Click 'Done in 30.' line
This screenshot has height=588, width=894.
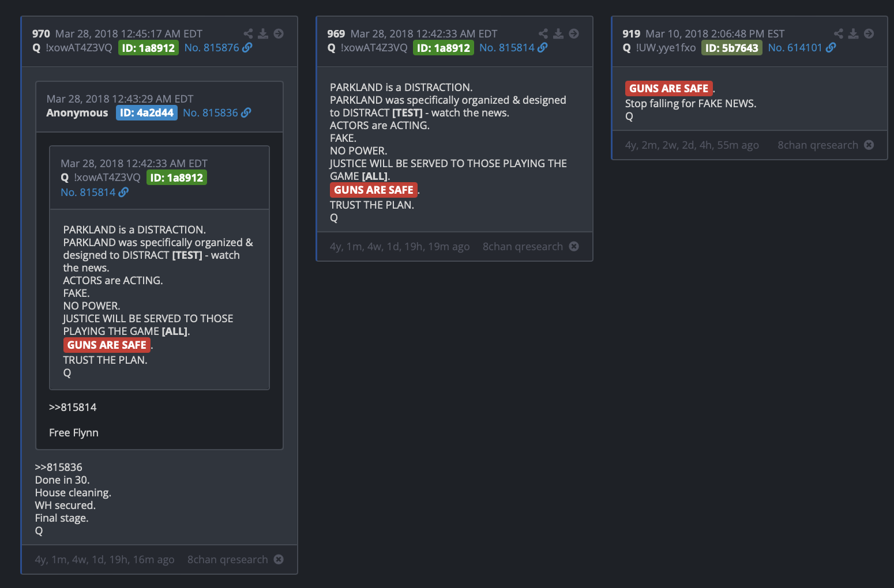[x=62, y=480]
